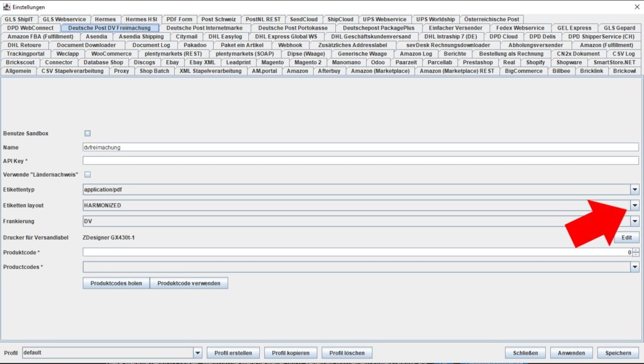This screenshot has height=364, width=644.
Task: Open the Document Downloader tab
Action: pyautogui.click(x=86, y=45)
